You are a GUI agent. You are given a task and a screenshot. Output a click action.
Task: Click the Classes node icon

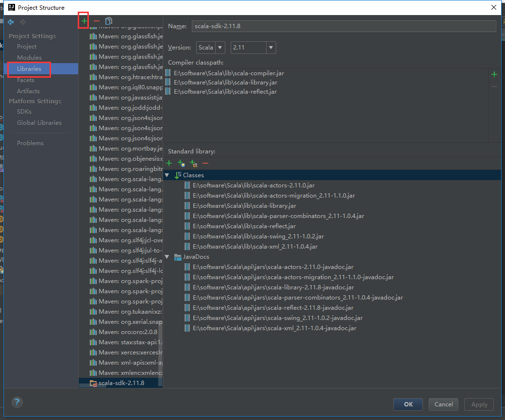178,175
